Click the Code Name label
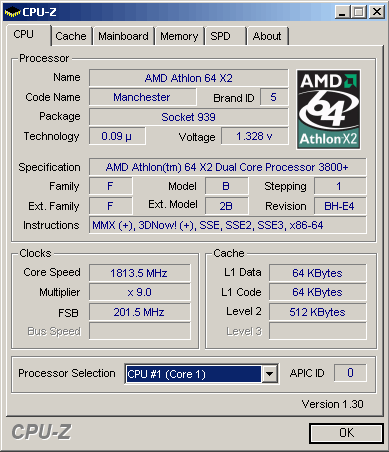 [x=53, y=97]
